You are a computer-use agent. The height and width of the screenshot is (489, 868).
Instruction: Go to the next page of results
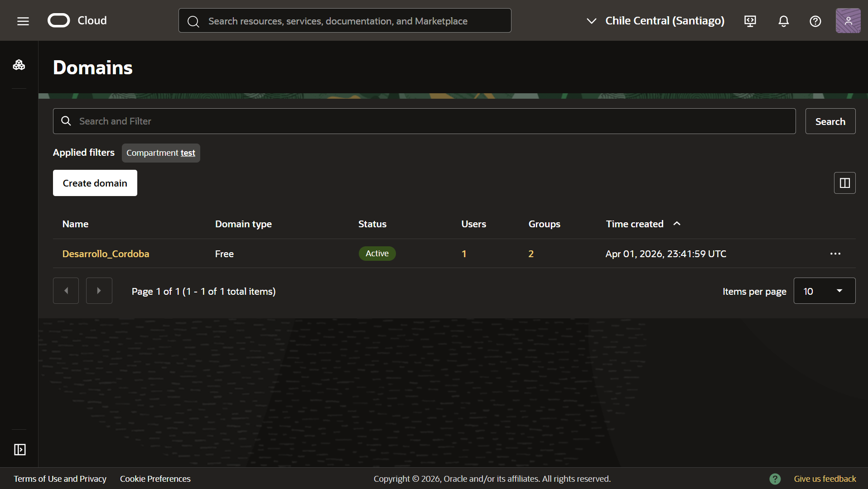tap(99, 290)
